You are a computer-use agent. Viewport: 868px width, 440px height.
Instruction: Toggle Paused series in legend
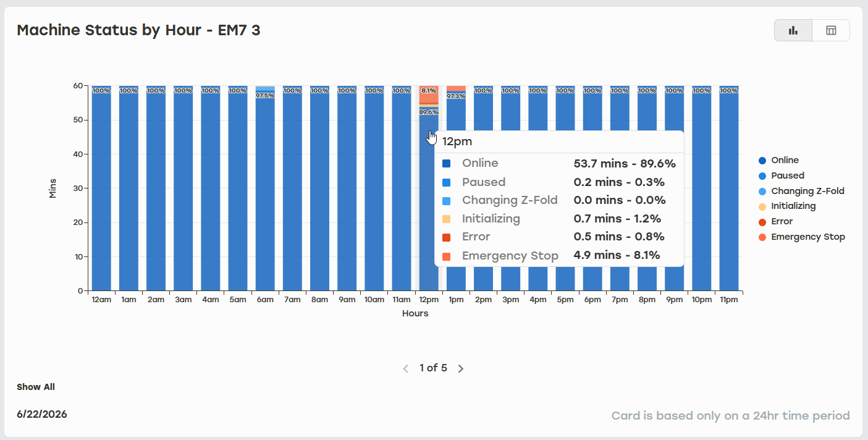coord(781,176)
